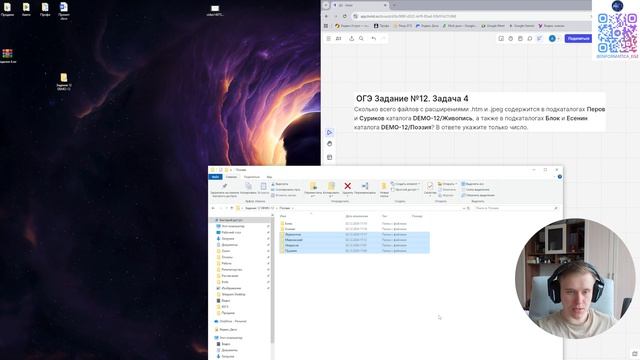The width and height of the screenshot is (640, 360).
Task: Click Invert selection in the ribbon's Select group
Action: (478, 195)
